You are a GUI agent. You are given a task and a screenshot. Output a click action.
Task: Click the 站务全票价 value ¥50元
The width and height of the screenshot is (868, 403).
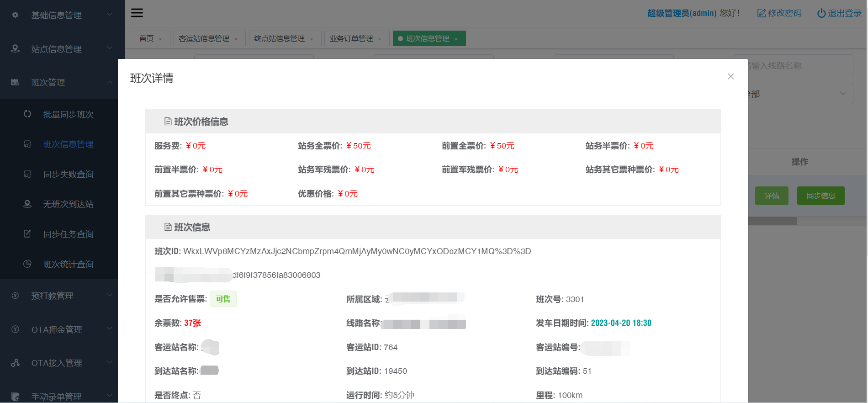coord(359,146)
